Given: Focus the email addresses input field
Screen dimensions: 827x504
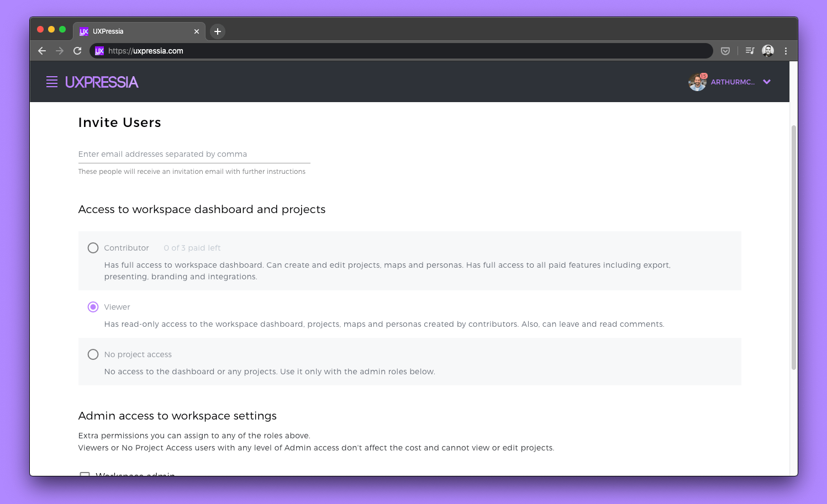Looking at the screenshot, I should point(194,155).
